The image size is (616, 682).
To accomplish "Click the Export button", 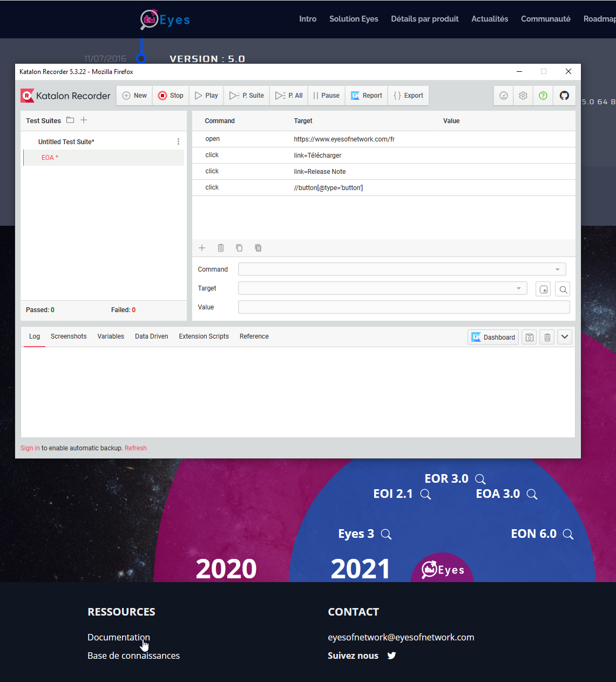I will point(408,96).
